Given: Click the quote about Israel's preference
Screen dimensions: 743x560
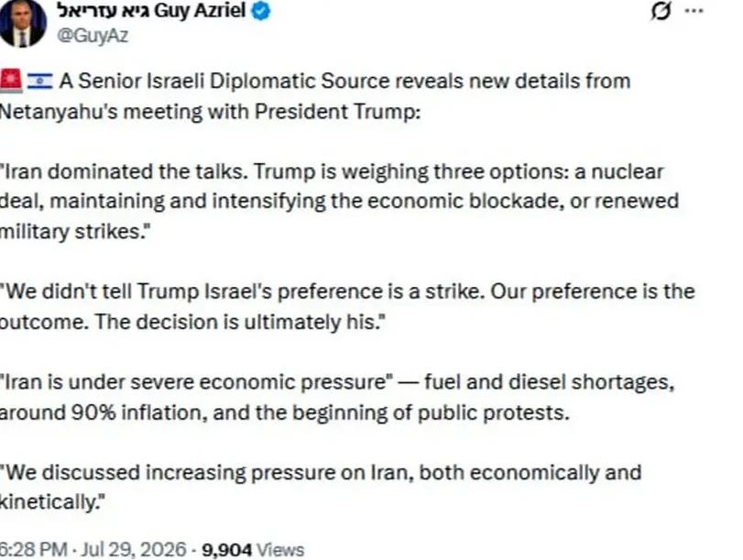Looking at the screenshot, I should (347, 306).
